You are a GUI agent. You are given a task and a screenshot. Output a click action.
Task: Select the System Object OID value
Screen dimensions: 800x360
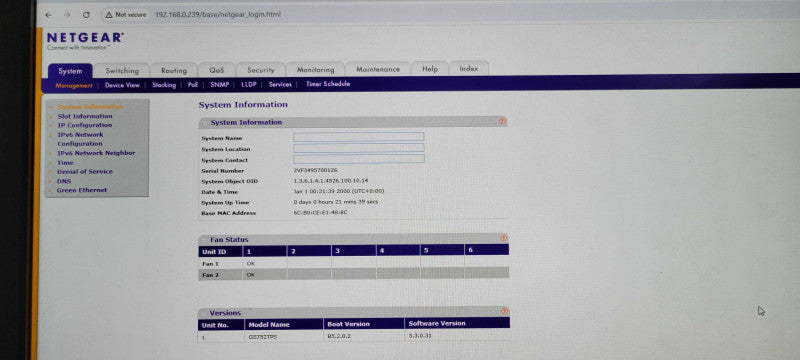coord(331,181)
